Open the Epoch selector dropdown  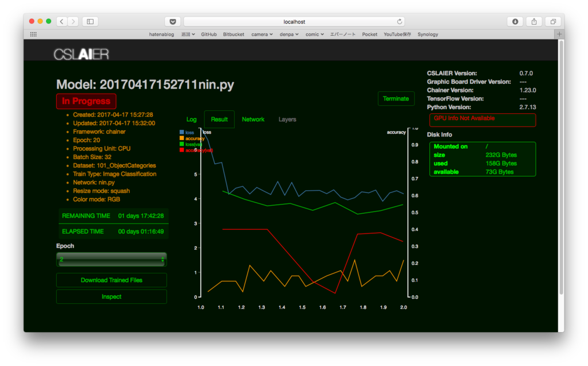tap(111, 259)
